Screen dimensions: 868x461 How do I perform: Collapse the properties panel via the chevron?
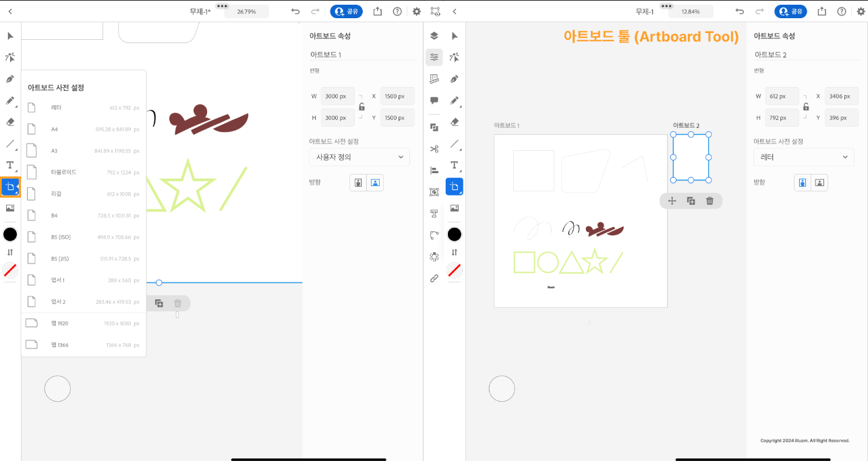[x=455, y=11]
